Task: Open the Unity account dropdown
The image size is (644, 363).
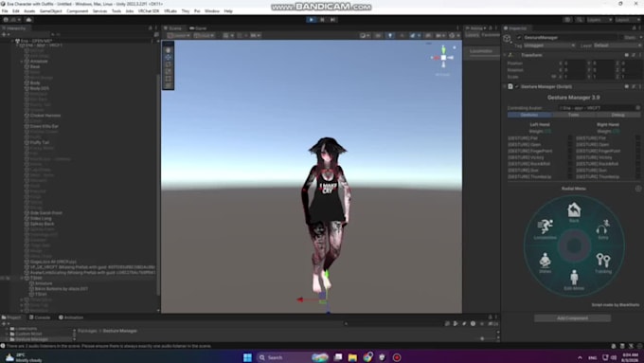Action: [13, 19]
